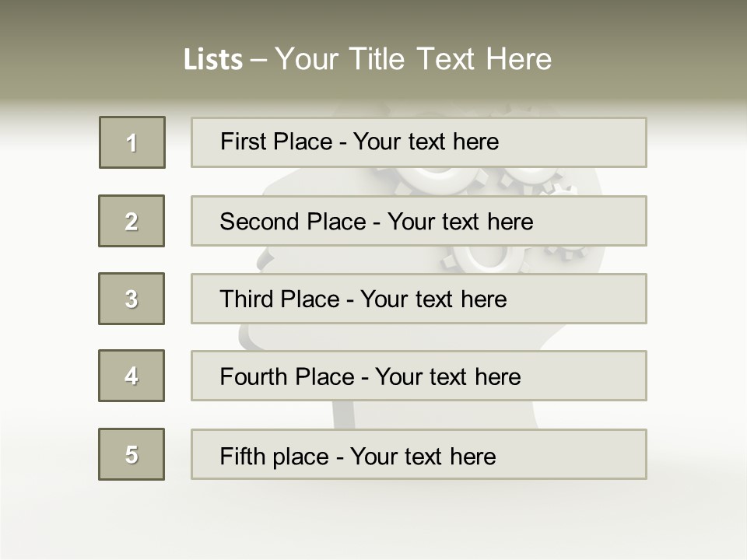The height and width of the screenshot is (560, 747).
Task: Click the number 2 box
Action: (x=132, y=221)
